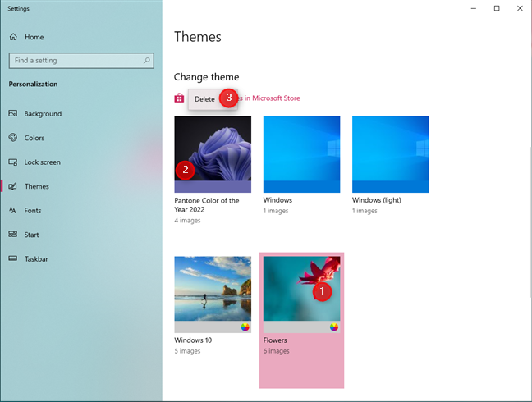
Task: Focus the Find a setting field
Action: pos(81,61)
